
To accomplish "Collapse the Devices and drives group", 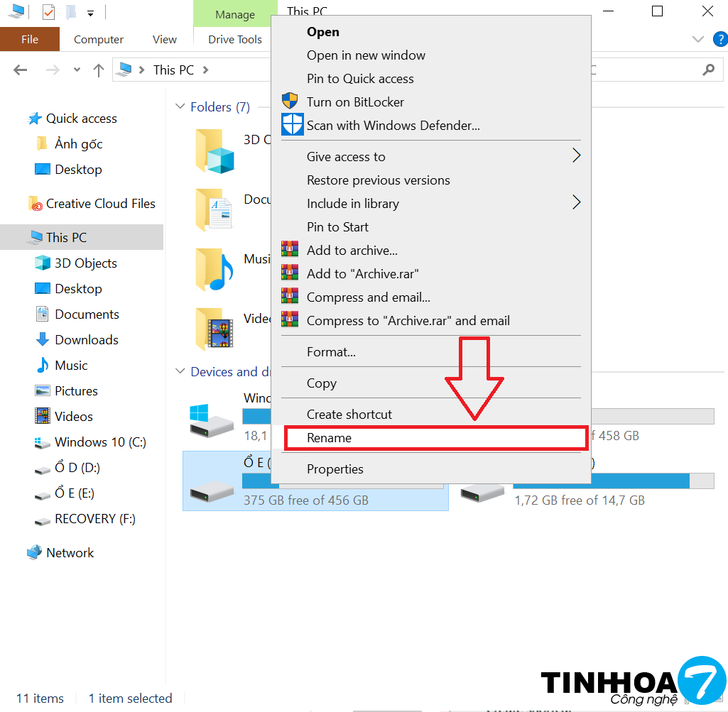I will 179,372.
